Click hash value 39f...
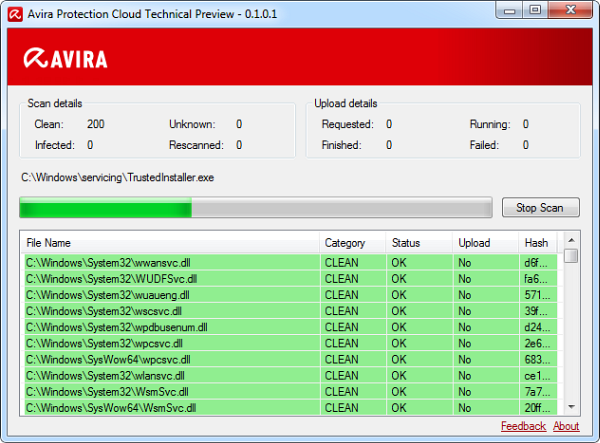 536,311
